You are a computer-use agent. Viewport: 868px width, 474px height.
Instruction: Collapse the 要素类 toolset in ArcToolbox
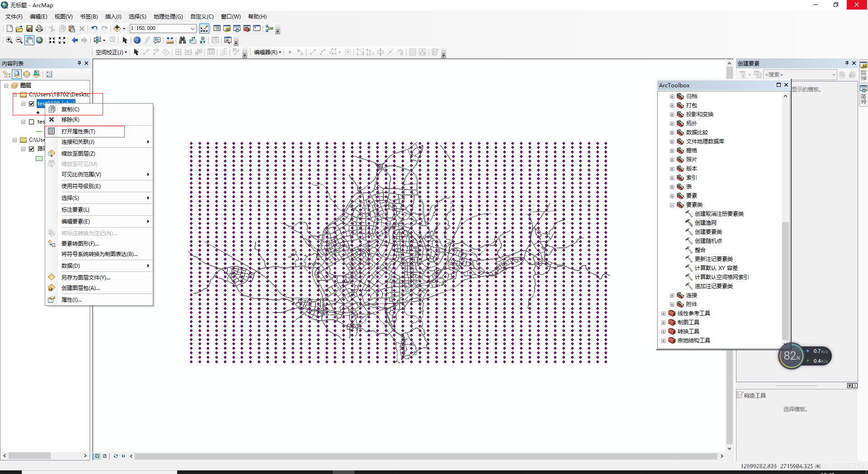click(x=672, y=205)
